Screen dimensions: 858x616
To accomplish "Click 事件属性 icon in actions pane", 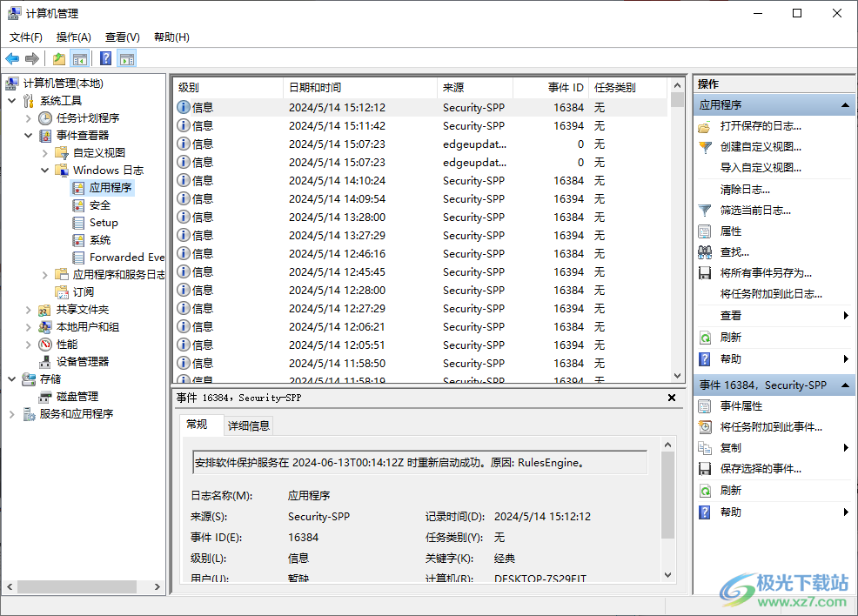I will [705, 406].
